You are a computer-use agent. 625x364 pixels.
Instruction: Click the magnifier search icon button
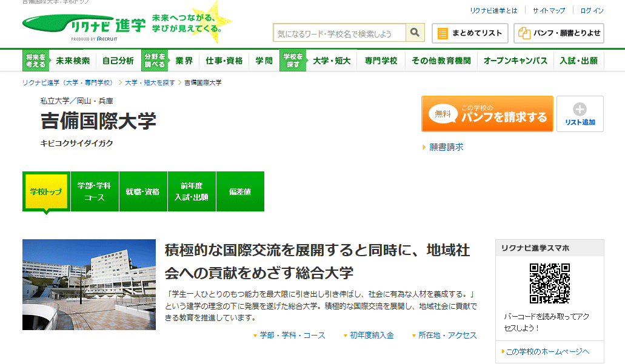click(x=415, y=33)
